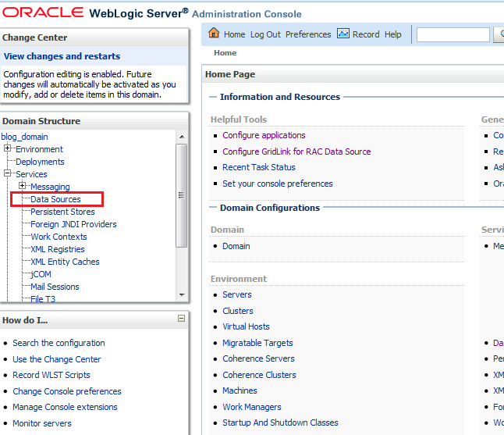Open View changes and restarts link

click(x=62, y=56)
